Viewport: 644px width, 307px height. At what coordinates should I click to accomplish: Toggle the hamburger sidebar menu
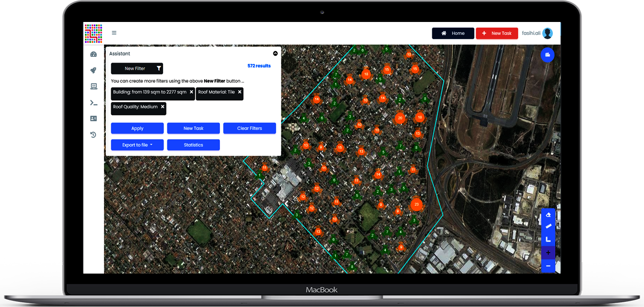pyautogui.click(x=114, y=33)
